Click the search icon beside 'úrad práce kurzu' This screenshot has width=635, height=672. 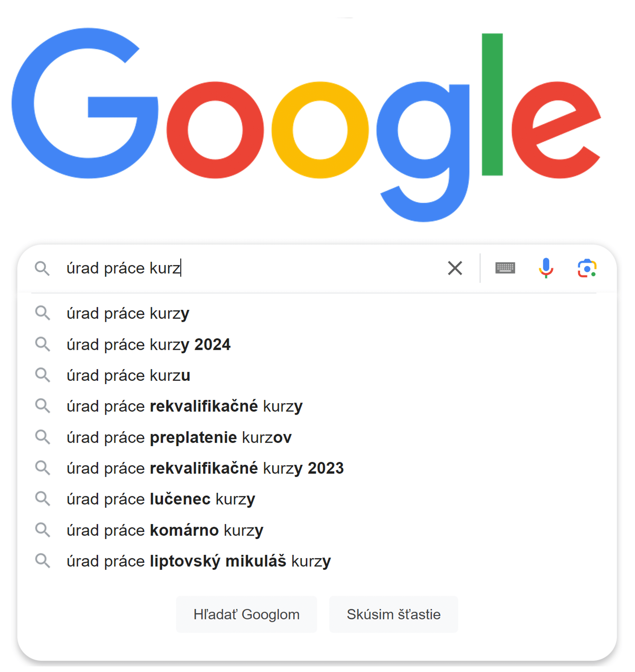(x=43, y=375)
